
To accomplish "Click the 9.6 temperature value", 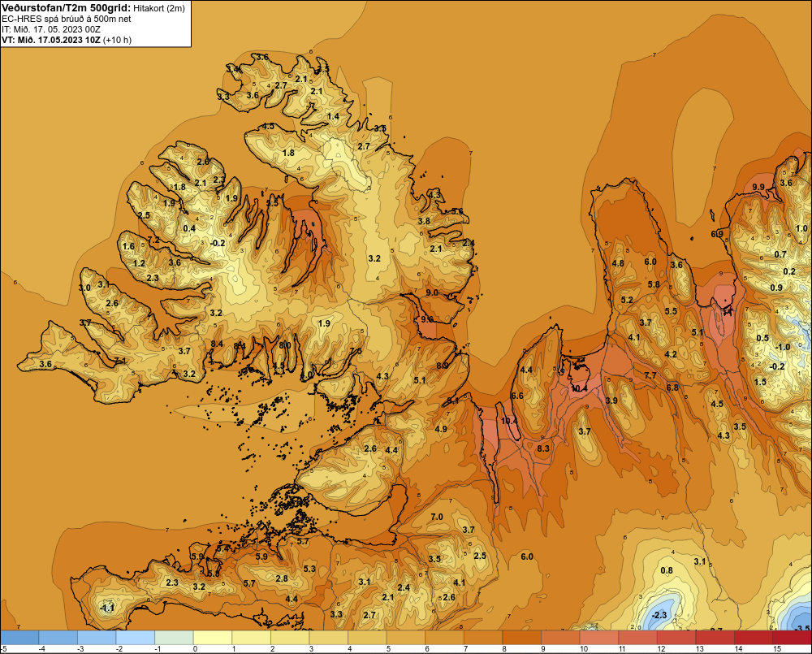I will [427, 319].
